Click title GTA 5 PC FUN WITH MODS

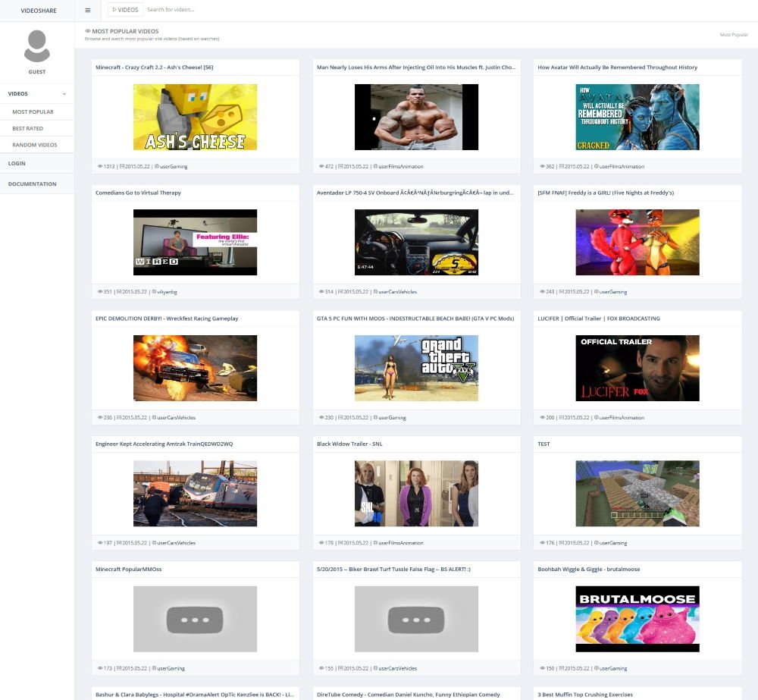(415, 319)
